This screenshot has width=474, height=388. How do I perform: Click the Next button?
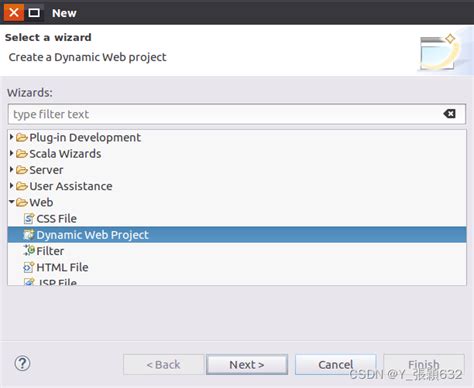pos(247,365)
